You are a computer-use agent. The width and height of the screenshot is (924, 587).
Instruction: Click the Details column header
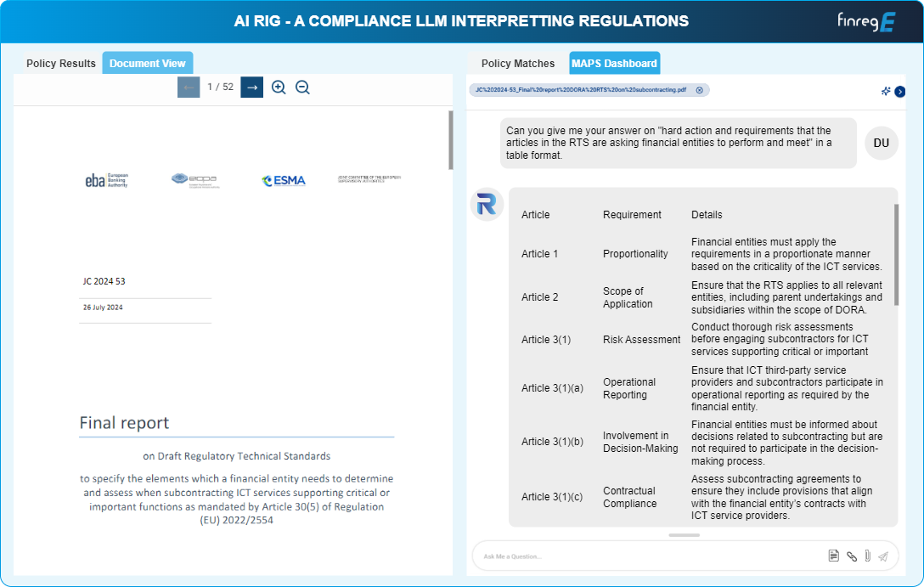click(707, 215)
